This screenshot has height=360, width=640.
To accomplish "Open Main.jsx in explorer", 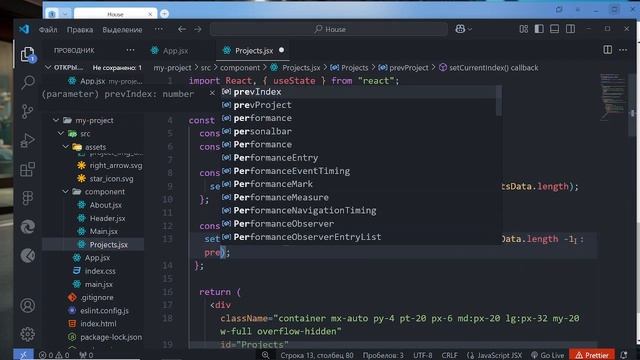I will [x=103, y=231].
